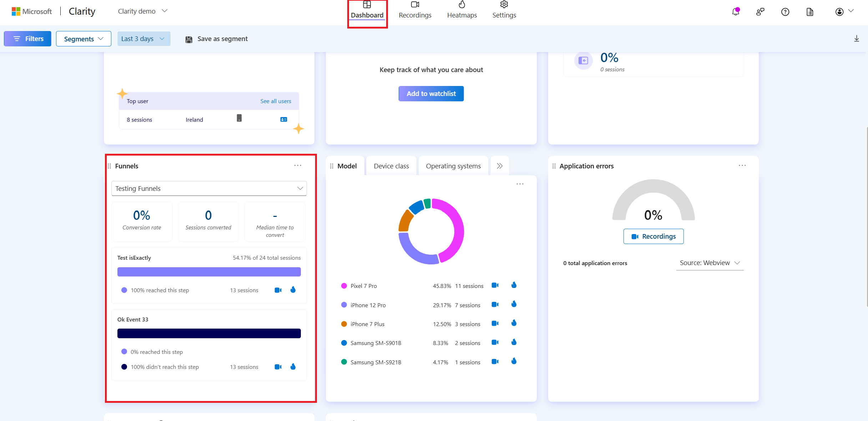Click the Model tab in device panel

345,166
